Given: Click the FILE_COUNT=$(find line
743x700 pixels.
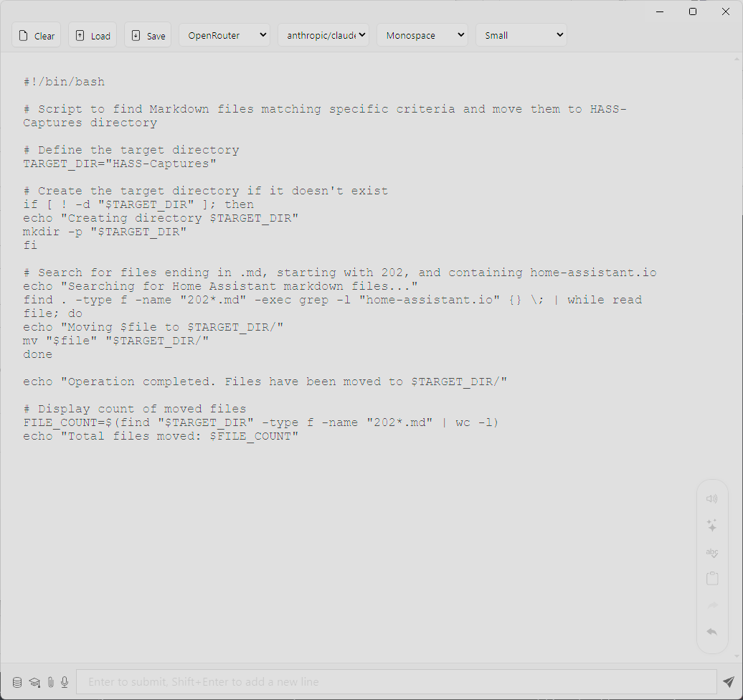Looking at the screenshot, I should (261, 422).
